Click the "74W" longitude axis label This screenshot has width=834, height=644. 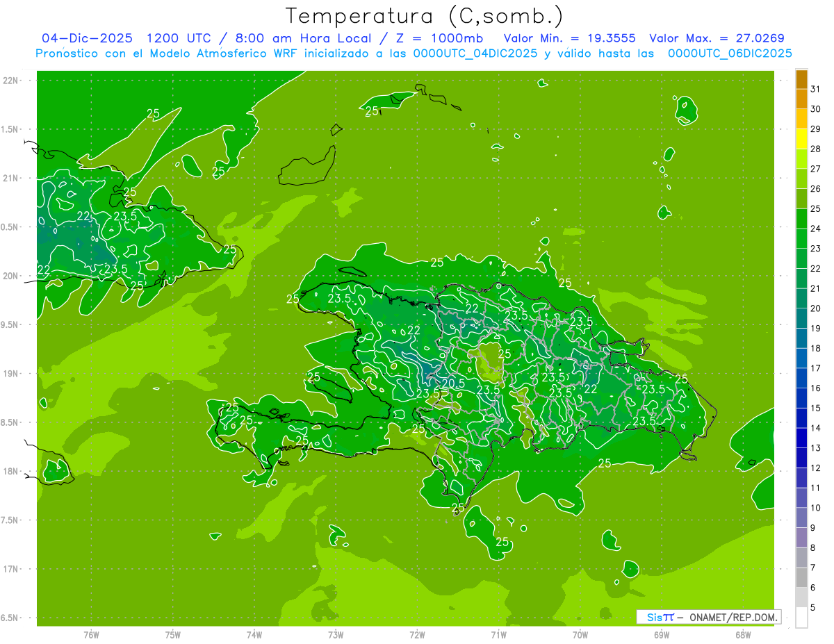(254, 634)
